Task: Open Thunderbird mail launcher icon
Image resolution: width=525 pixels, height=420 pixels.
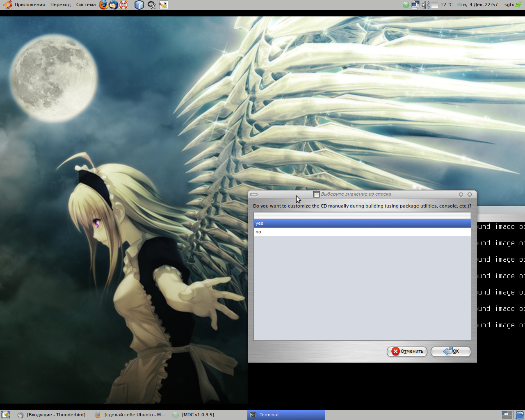Action: tap(114, 5)
